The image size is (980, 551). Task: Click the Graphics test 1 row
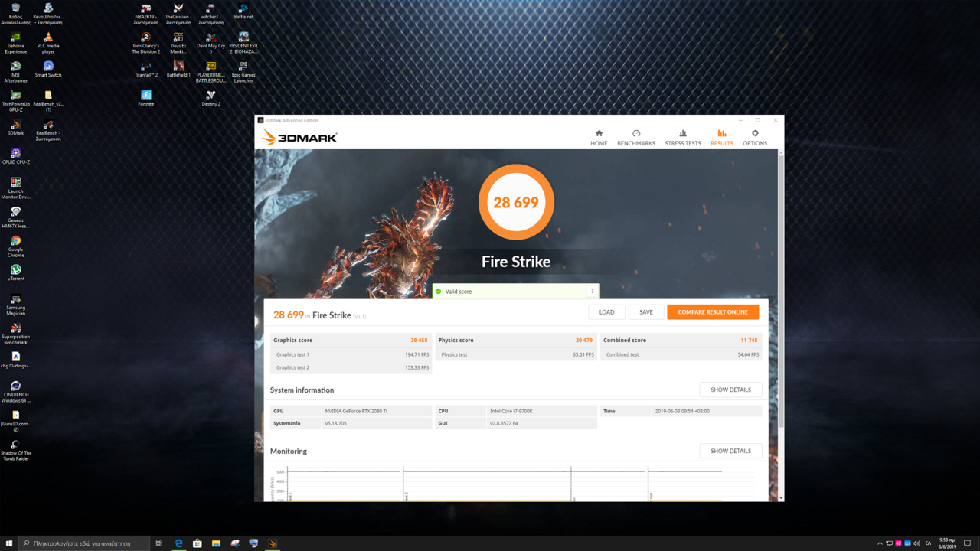(351, 354)
